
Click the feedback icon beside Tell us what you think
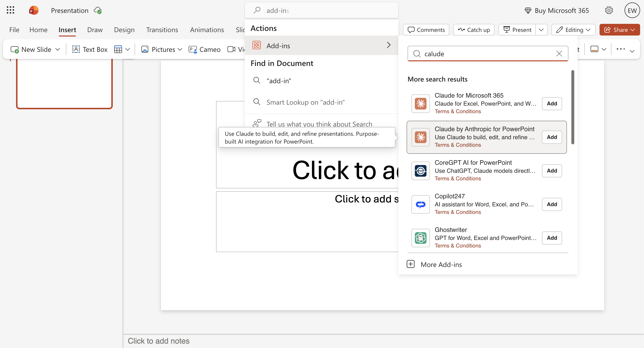[257, 123]
